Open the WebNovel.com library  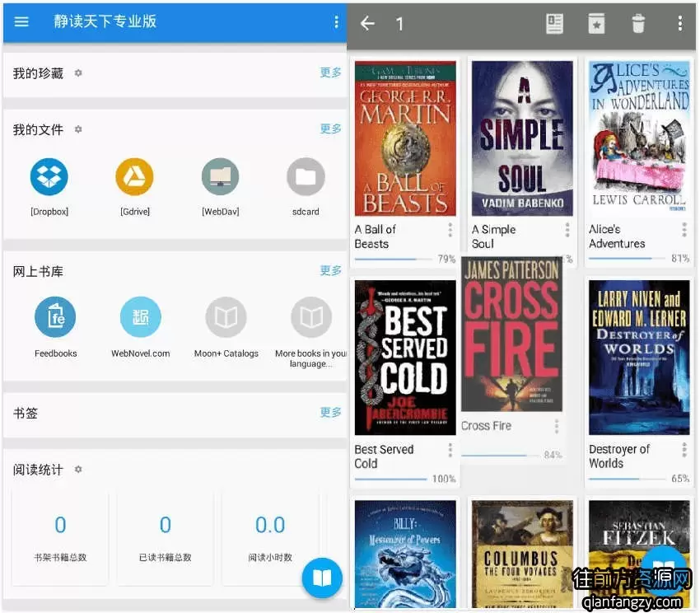[x=141, y=317]
